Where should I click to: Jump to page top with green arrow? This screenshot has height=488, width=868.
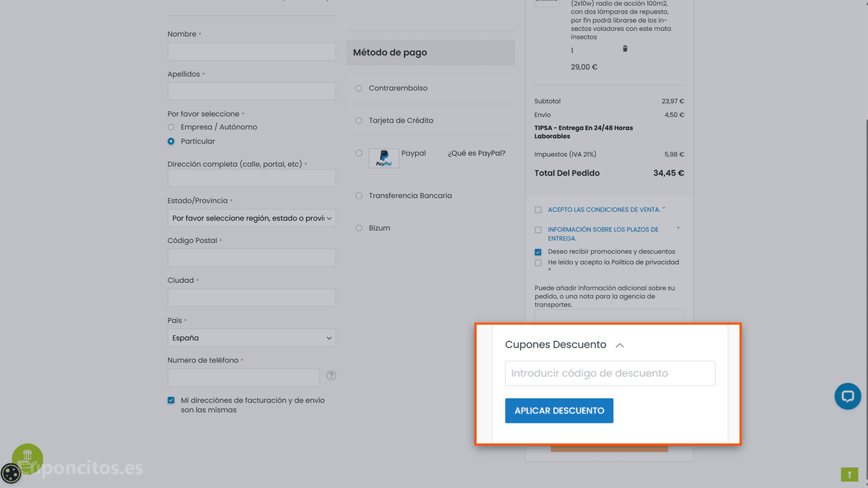849,474
